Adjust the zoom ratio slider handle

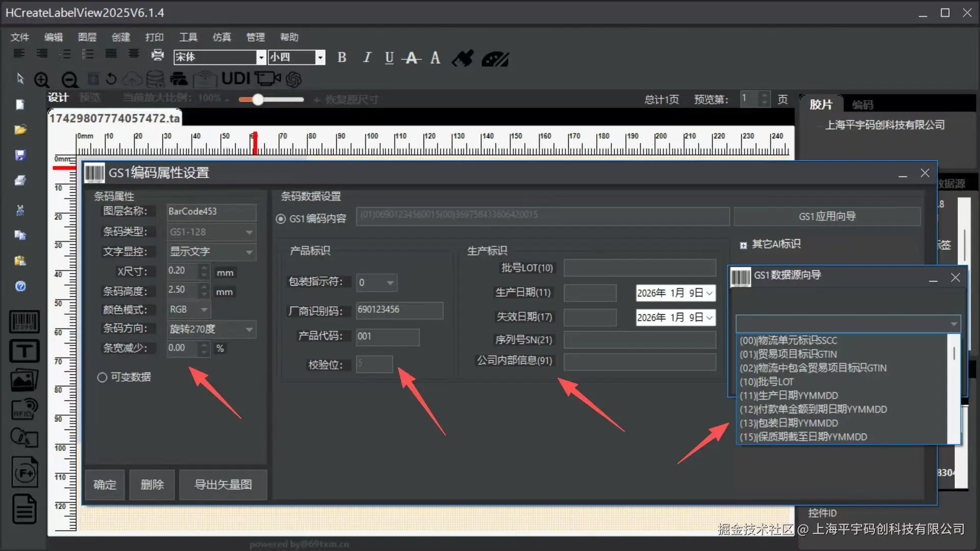258,99
